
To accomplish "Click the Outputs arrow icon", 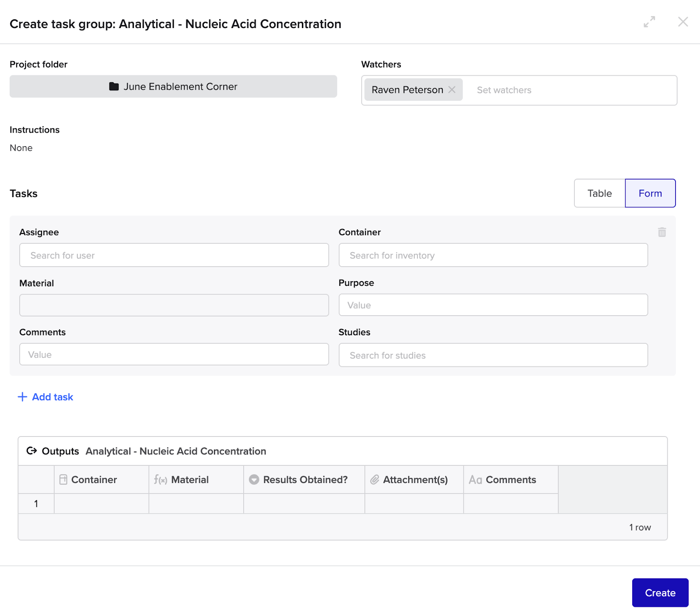I will 31,451.
